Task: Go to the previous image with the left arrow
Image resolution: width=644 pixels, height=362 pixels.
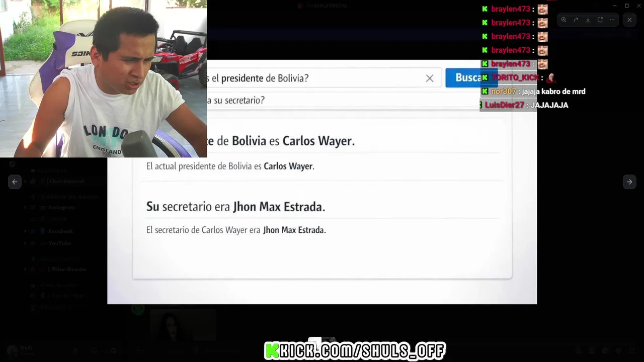Action: pyautogui.click(x=15, y=182)
